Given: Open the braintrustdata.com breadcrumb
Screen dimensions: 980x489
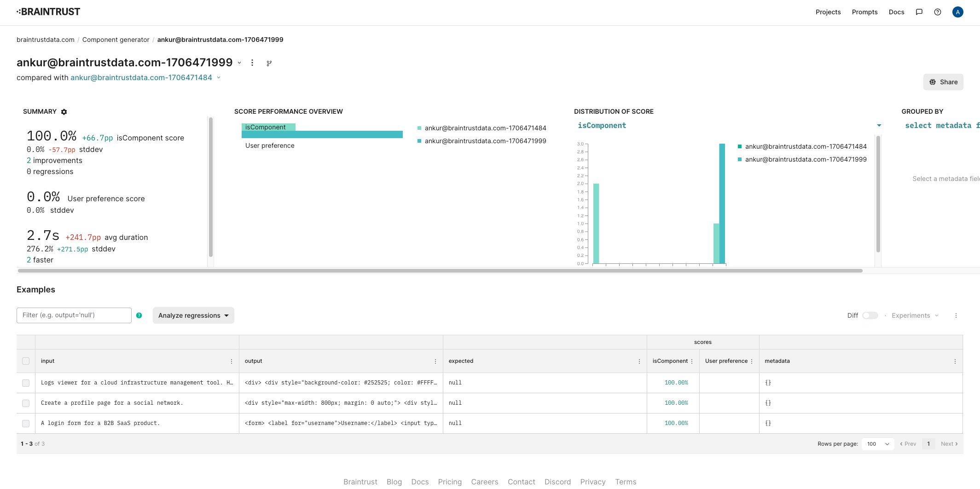Looking at the screenshot, I should pyautogui.click(x=46, y=40).
